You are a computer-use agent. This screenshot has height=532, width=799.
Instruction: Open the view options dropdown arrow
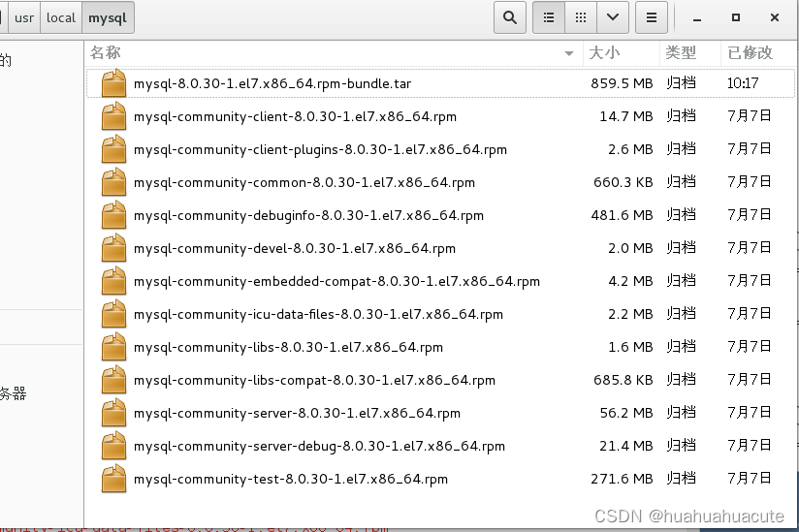(613, 17)
